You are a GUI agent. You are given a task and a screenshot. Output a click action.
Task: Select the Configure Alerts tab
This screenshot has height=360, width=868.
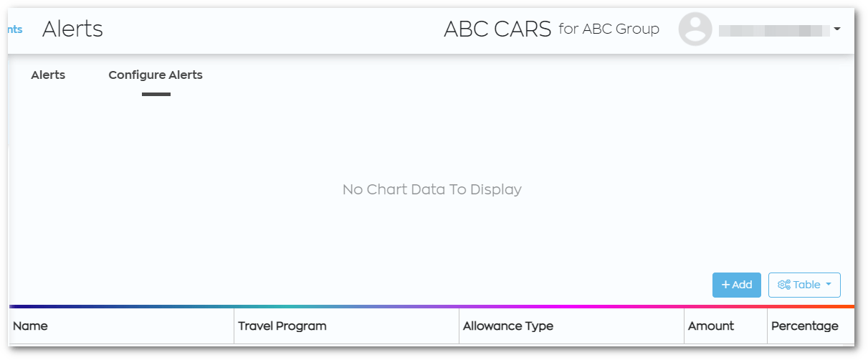[156, 75]
